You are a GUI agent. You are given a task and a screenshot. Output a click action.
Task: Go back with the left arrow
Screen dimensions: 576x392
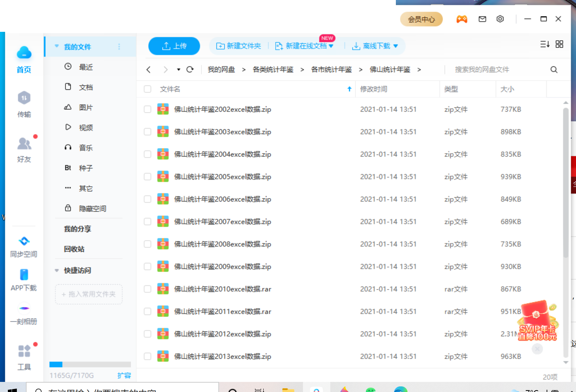coord(149,70)
